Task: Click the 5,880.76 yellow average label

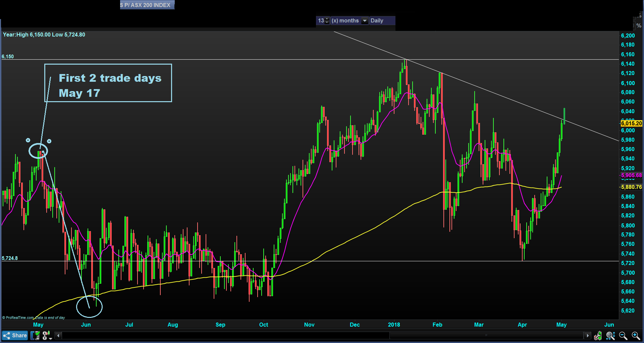Action: tap(631, 187)
